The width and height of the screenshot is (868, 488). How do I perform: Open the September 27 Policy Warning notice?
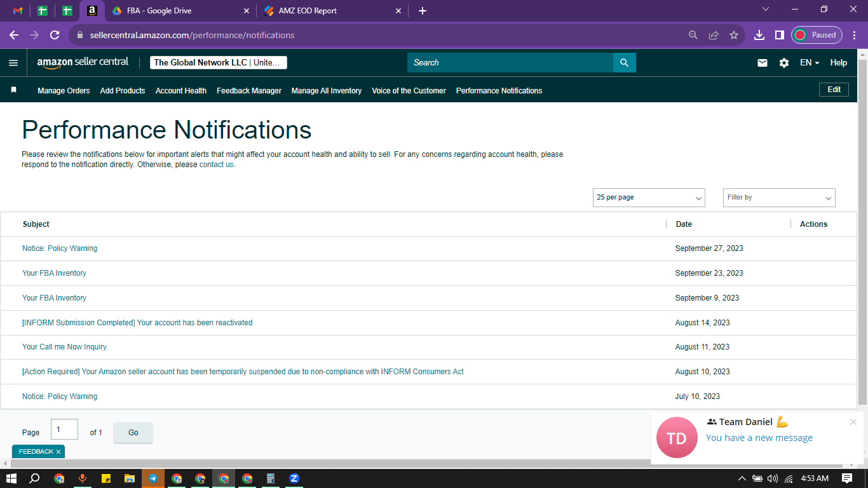coord(60,248)
